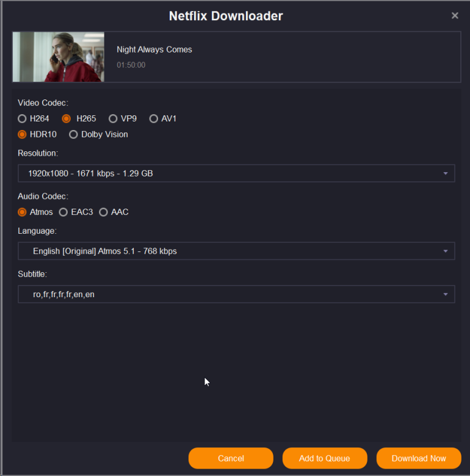
Task: Click the Video Codec label
Action: click(x=43, y=103)
